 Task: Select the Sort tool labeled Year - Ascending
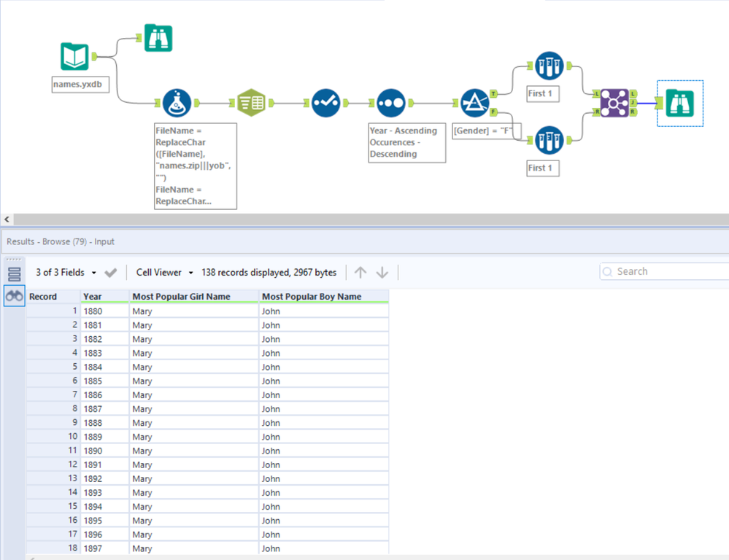pyautogui.click(x=392, y=103)
